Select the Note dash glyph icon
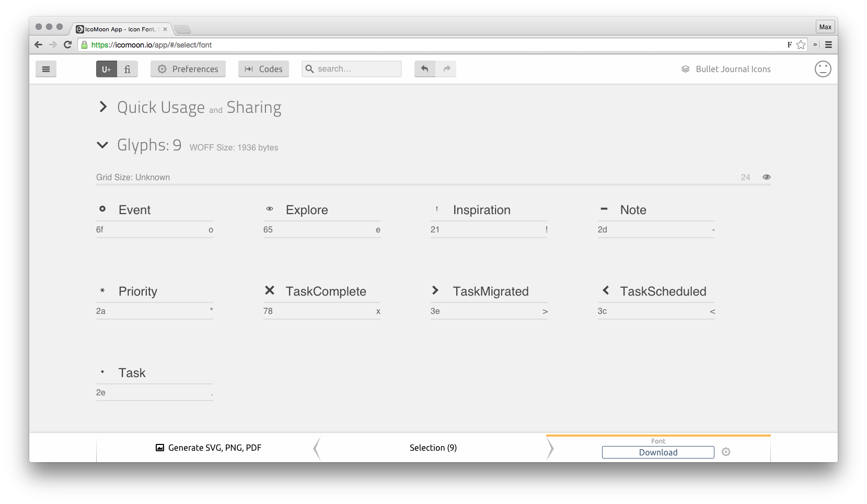 coord(604,209)
